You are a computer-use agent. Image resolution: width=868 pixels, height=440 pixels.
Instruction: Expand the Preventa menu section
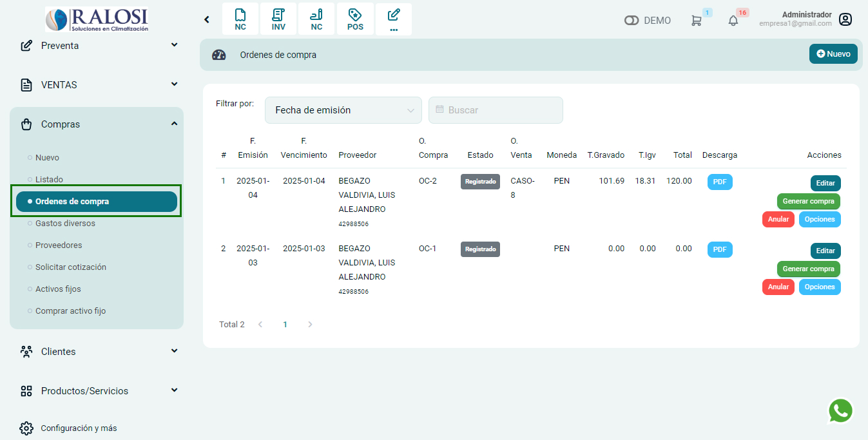[x=97, y=46]
